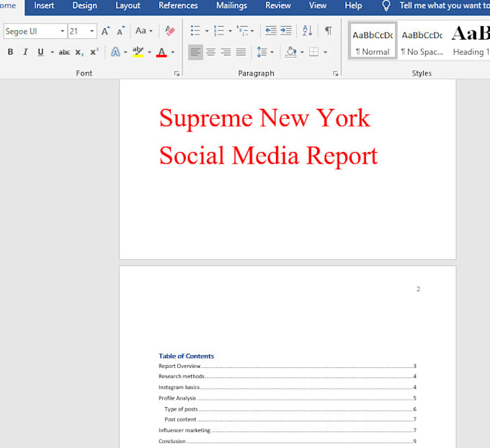Switch to the Help tab
The image size is (490, 448).
353,6
